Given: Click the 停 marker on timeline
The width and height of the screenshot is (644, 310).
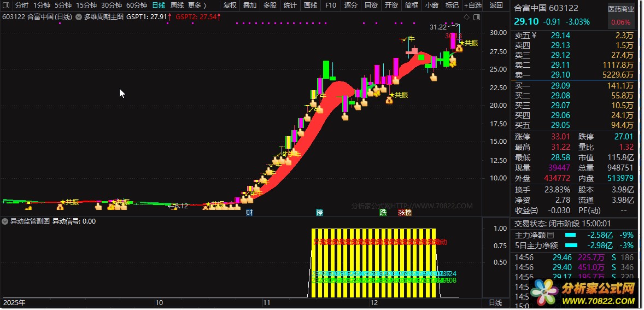Looking at the screenshot, I should pyautogui.click(x=319, y=213).
